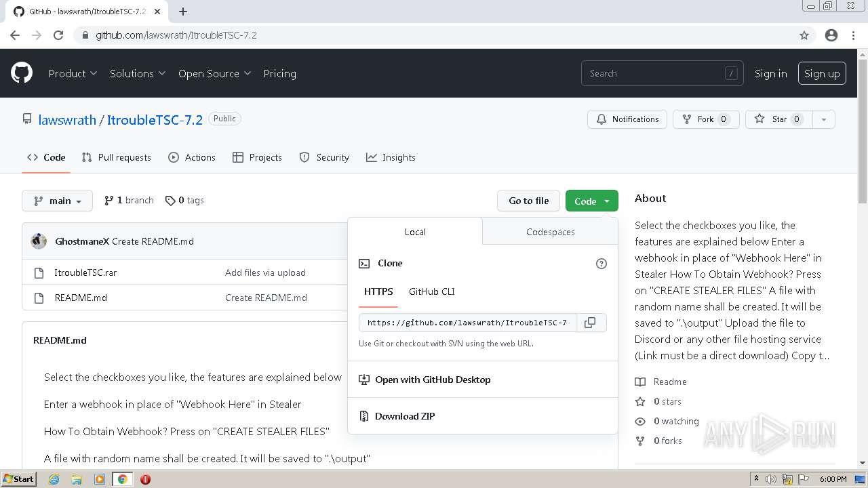Click the volume icon in system tray
The height and width of the screenshot is (488, 868).
pyautogui.click(x=771, y=479)
